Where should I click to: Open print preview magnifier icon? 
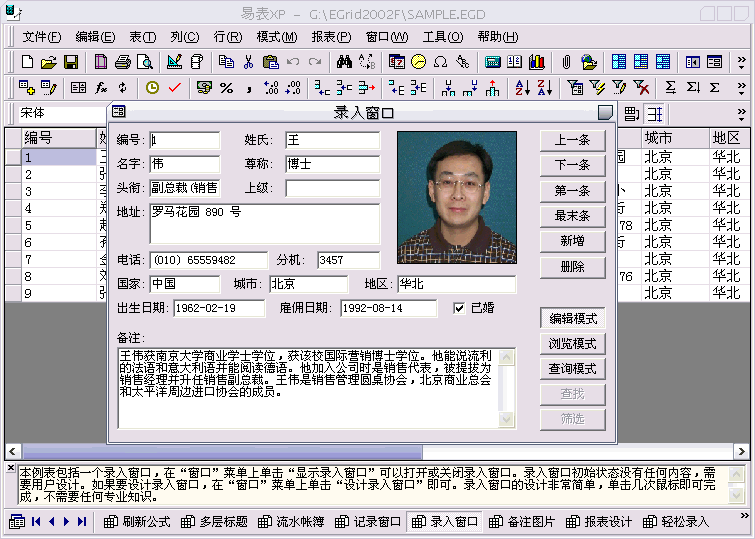pyautogui.click(x=144, y=62)
